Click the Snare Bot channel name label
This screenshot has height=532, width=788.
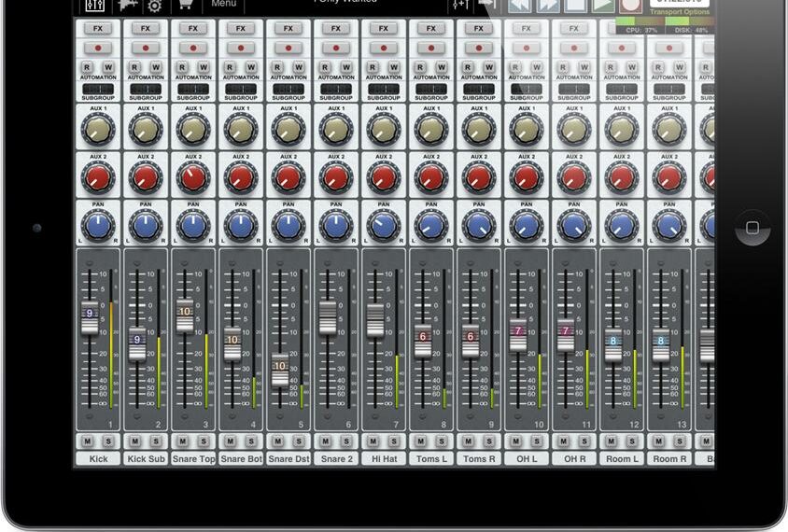tap(241, 459)
